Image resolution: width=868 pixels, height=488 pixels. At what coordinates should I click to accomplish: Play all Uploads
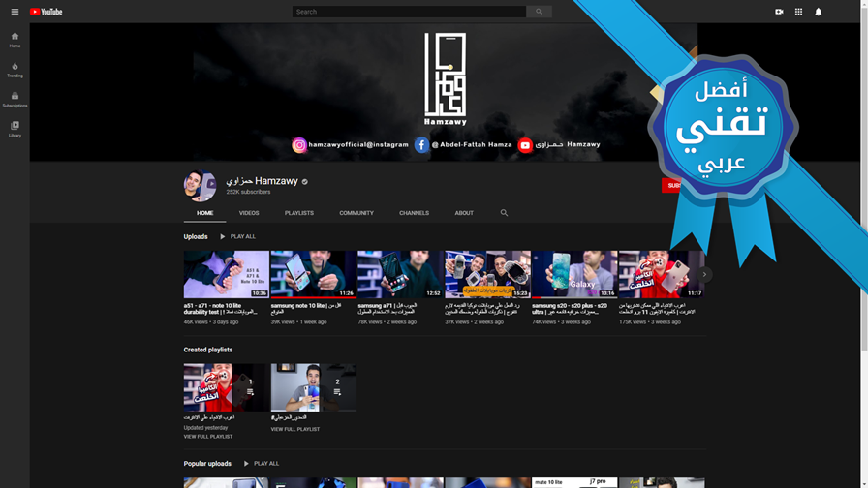(x=237, y=237)
